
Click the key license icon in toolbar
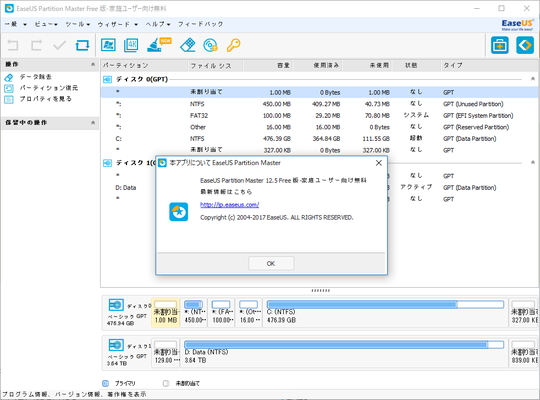(x=233, y=45)
